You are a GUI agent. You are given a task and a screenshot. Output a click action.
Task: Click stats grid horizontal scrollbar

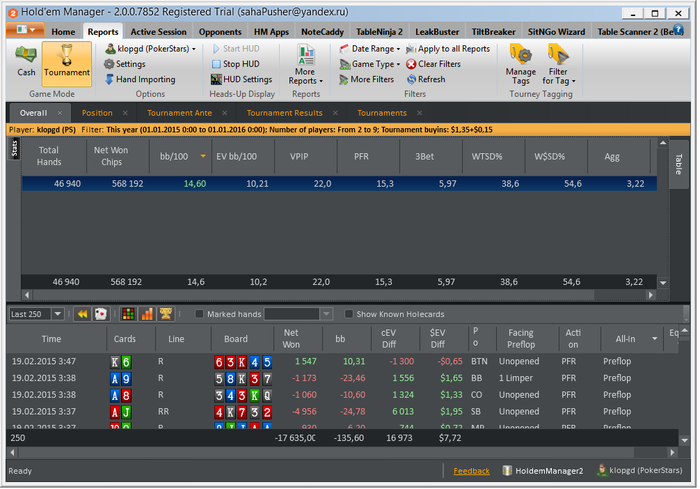click(x=313, y=295)
